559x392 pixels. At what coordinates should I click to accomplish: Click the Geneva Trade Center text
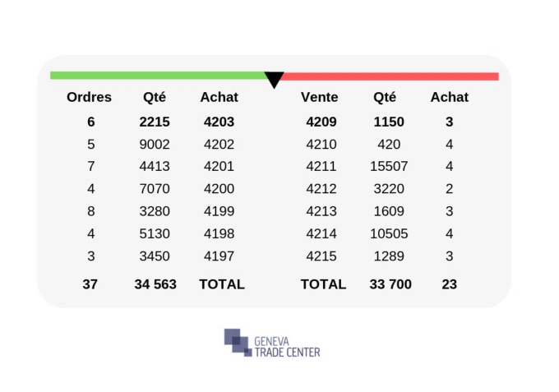point(287,347)
